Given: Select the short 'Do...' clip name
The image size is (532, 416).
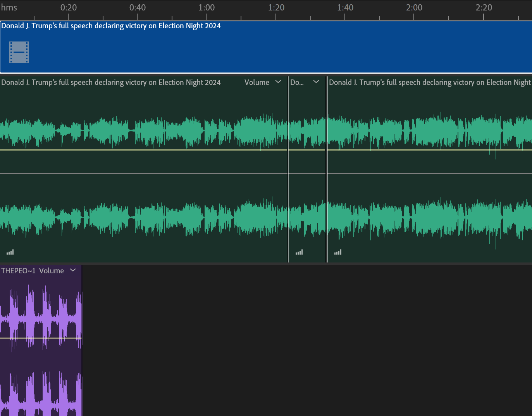Looking at the screenshot, I should pyautogui.click(x=297, y=82).
